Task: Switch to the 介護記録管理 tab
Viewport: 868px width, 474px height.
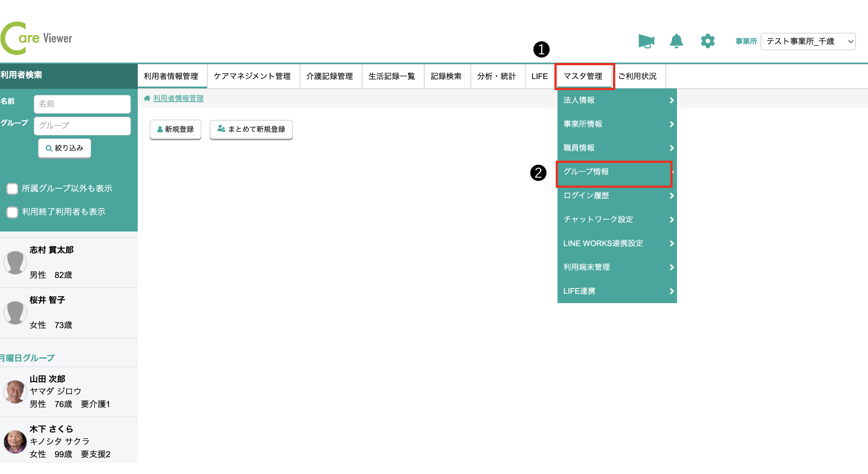Action: point(330,76)
